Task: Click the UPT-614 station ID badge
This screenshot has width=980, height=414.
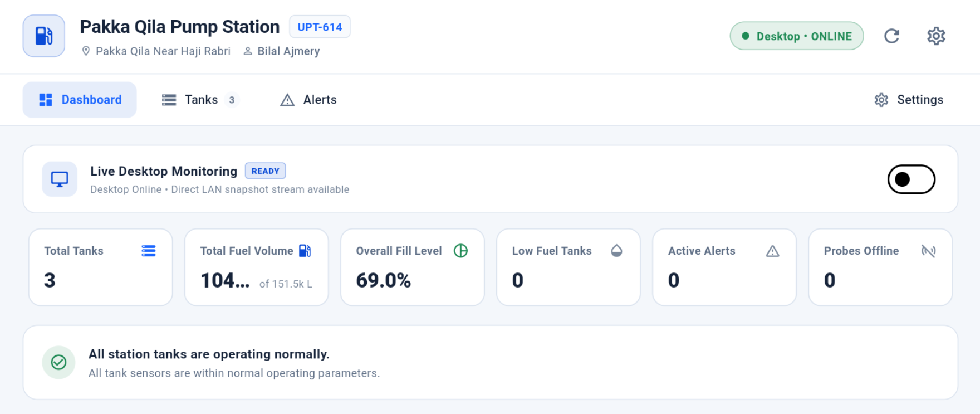Action: coord(320,27)
